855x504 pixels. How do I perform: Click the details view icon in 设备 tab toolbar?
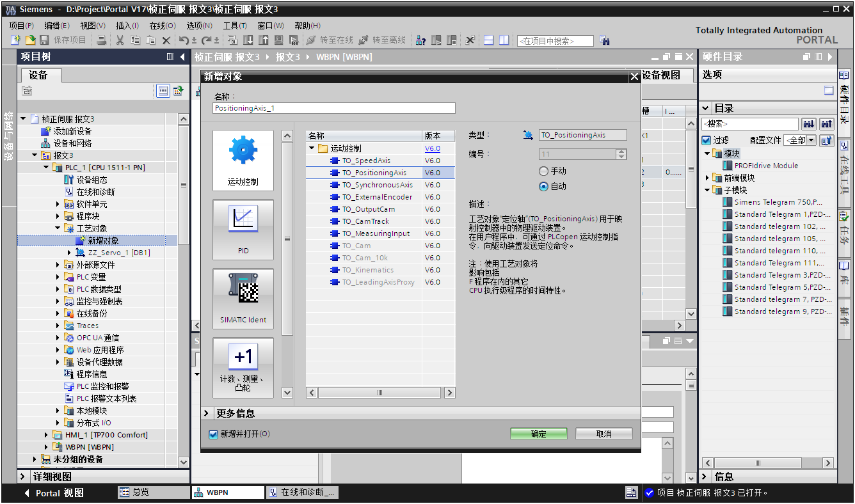(x=164, y=91)
